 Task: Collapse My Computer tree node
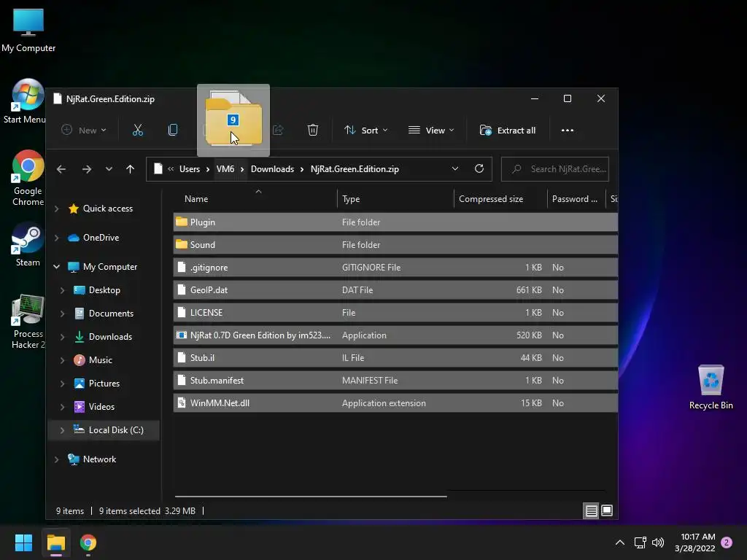57,267
